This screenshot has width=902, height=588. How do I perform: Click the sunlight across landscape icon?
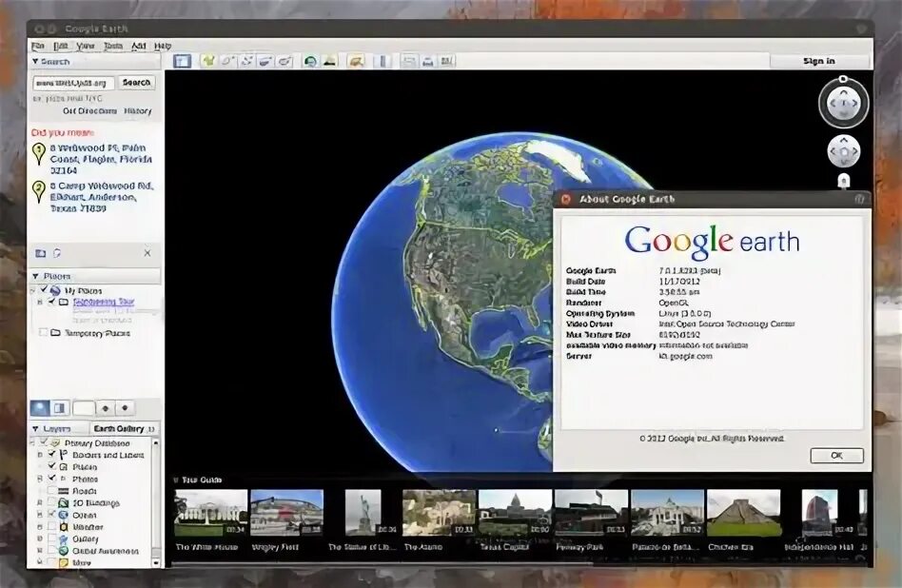tap(329, 60)
